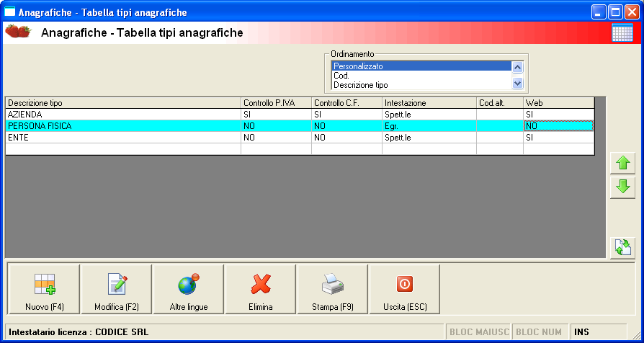Image resolution: width=644 pixels, height=343 pixels.
Task: Select the AZIENDA row
Action: [x=300, y=115]
